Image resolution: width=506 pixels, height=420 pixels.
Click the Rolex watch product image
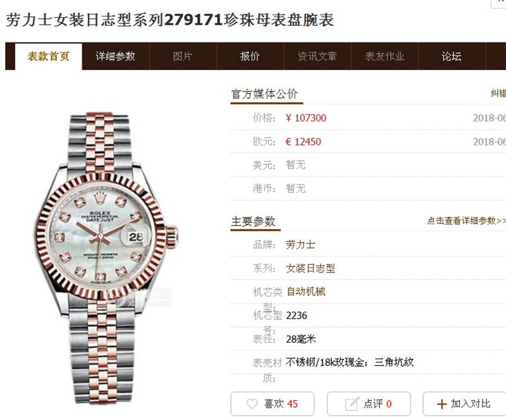point(106,257)
